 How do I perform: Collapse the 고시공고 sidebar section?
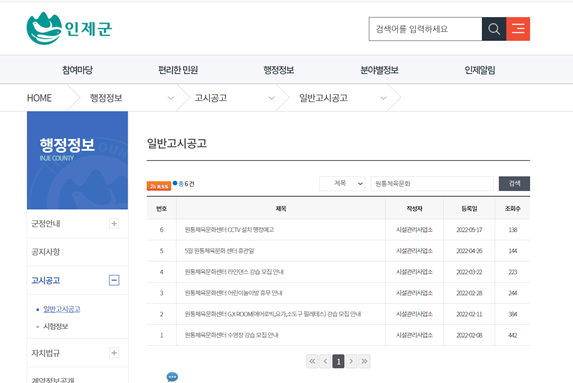114,280
